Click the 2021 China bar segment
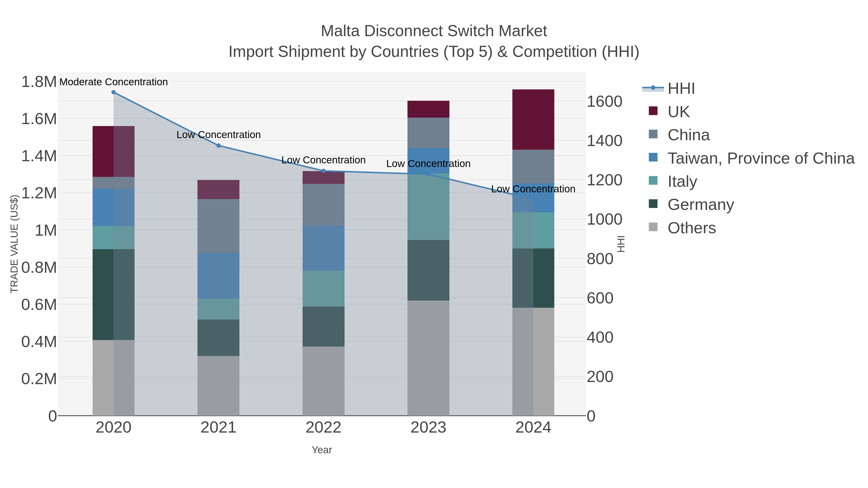 (x=218, y=226)
